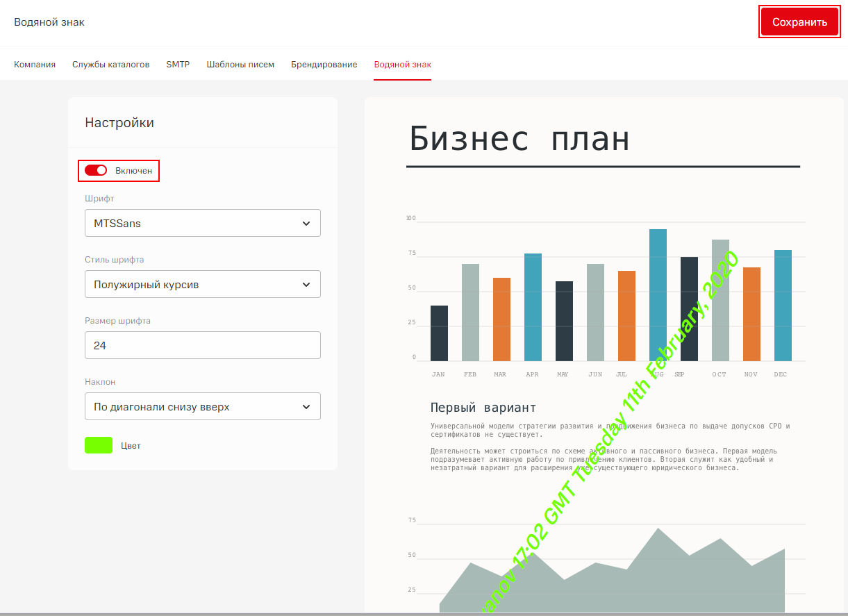848x616 pixels.
Task: Go to the SMTP tab
Action: (178, 65)
